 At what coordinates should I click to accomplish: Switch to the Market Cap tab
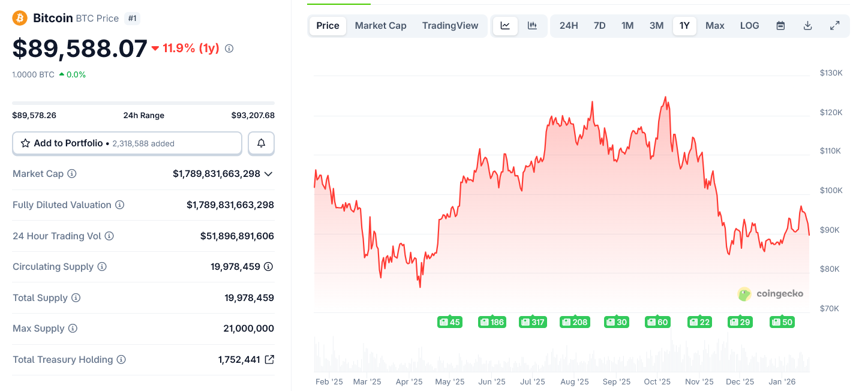pos(380,25)
